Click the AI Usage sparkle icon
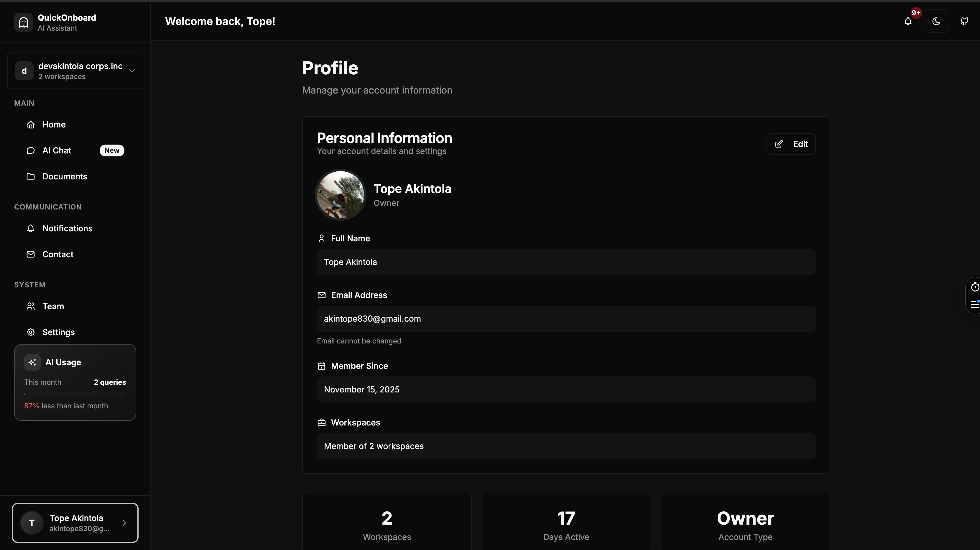980x550 pixels. (32, 362)
